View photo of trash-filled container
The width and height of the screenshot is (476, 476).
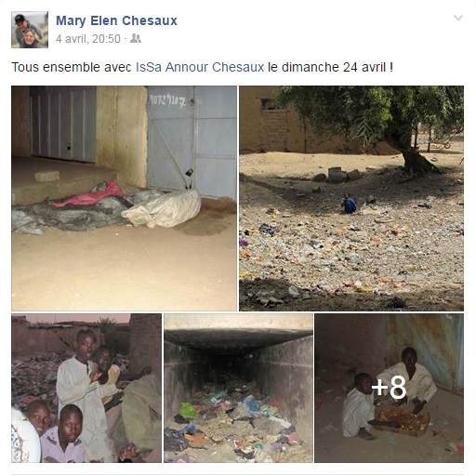click(x=238, y=388)
